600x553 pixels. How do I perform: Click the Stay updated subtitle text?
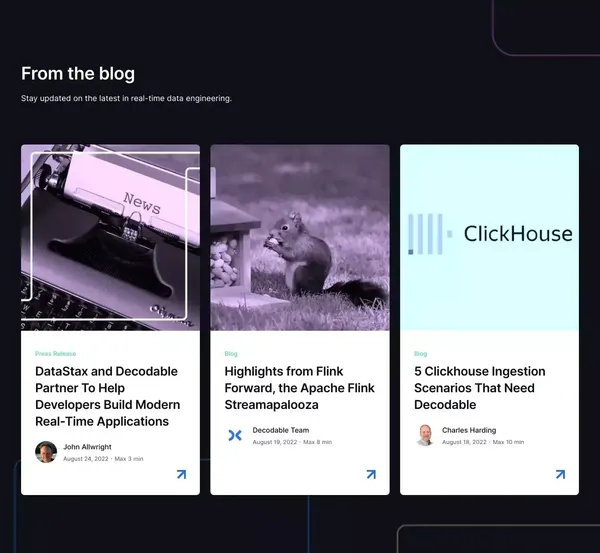[126, 98]
